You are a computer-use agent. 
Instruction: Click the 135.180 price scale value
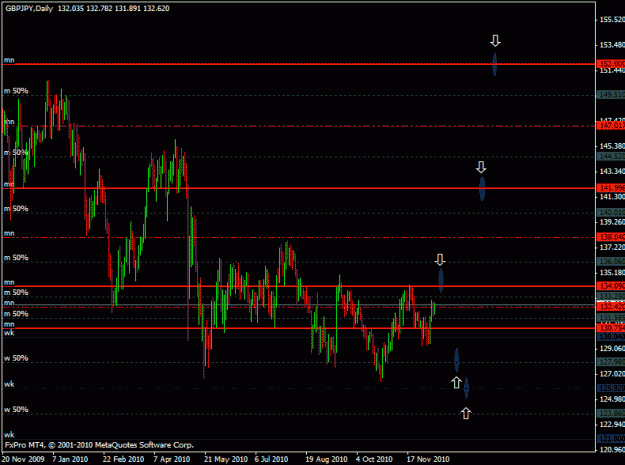(x=612, y=273)
